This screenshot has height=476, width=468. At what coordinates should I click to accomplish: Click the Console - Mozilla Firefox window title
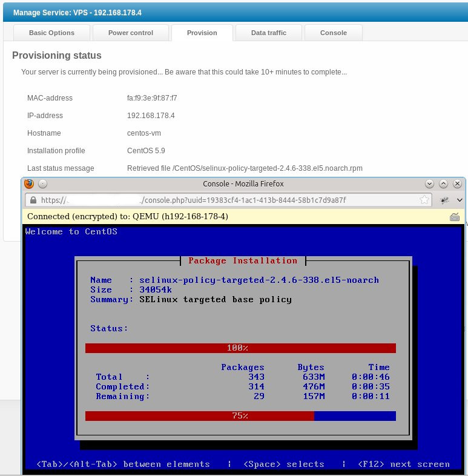point(243,184)
